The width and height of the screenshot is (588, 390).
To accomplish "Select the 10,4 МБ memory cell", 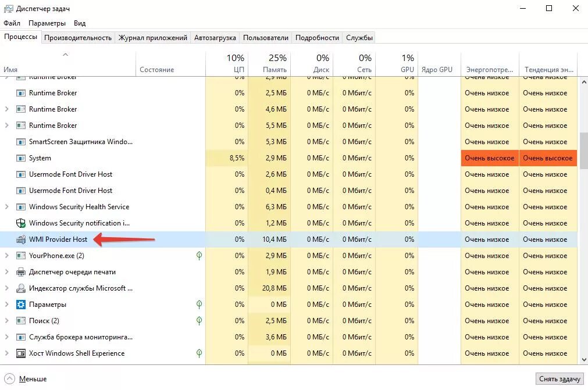I will coord(269,239).
